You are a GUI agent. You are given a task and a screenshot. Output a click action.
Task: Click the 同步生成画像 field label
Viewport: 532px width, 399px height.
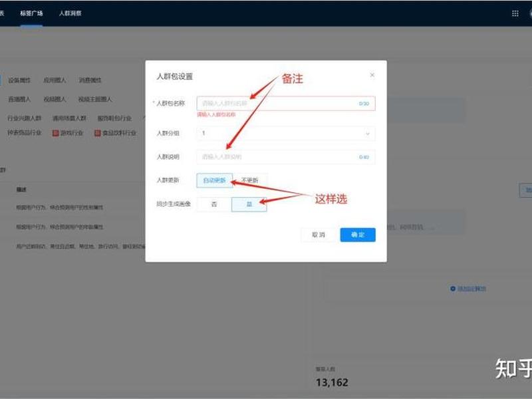(x=174, y=204)
